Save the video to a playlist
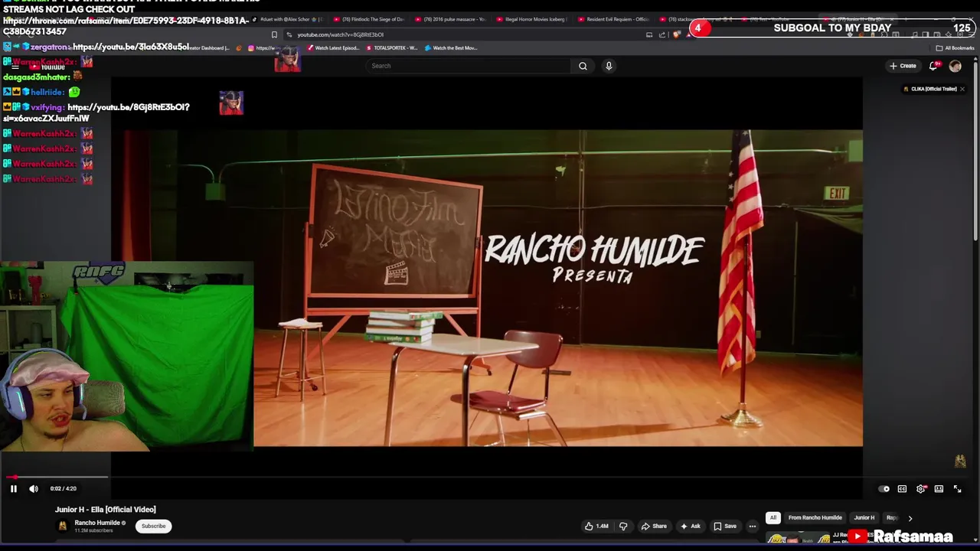Screen dimensions: 980x551 pos(724,526)
